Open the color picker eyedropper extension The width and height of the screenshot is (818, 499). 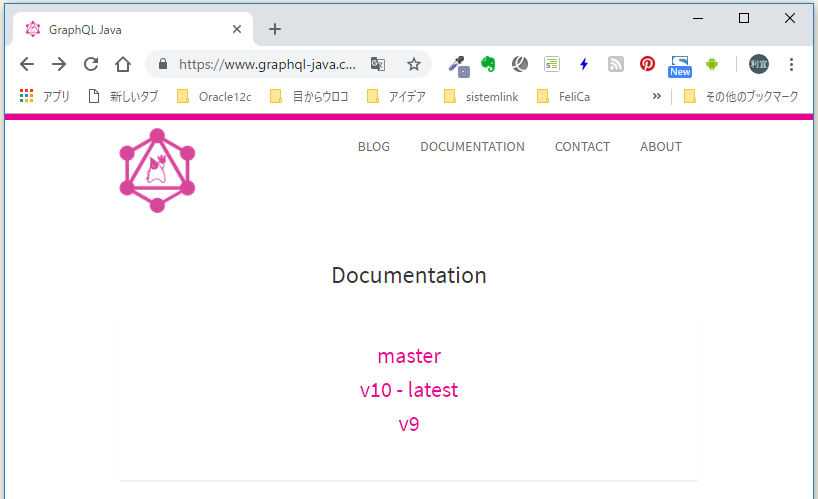(x=459, y=66)
